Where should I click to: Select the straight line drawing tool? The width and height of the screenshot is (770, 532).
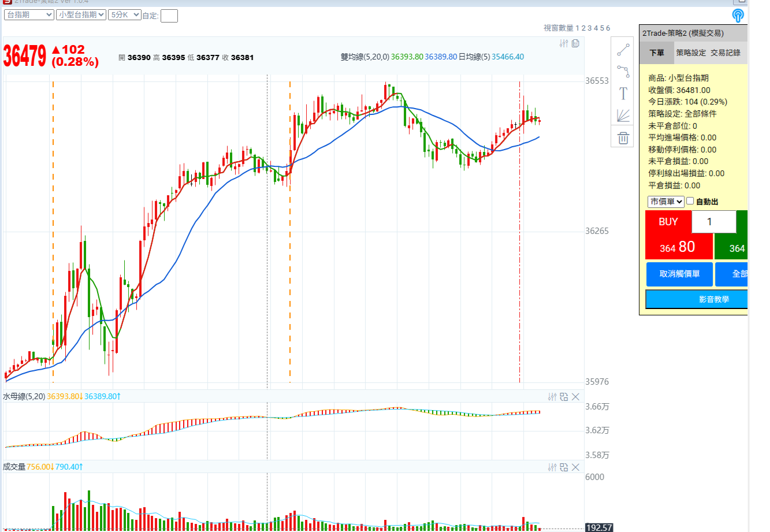623,50
